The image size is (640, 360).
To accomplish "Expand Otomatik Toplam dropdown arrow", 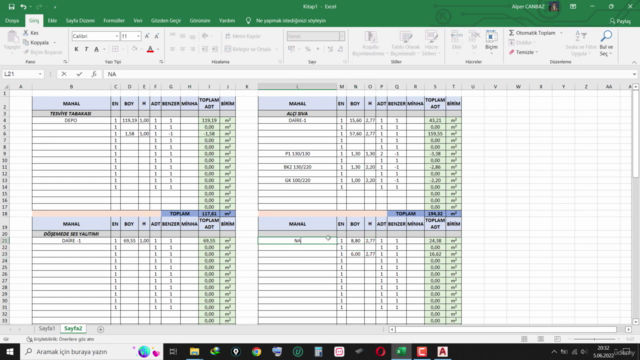I will point(561,33).
